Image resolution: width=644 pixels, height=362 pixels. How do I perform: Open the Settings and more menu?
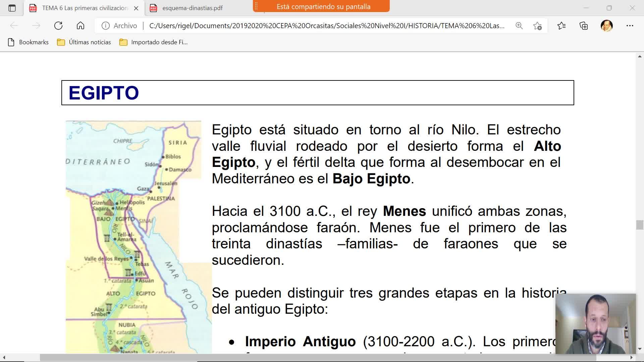[630, 26]
